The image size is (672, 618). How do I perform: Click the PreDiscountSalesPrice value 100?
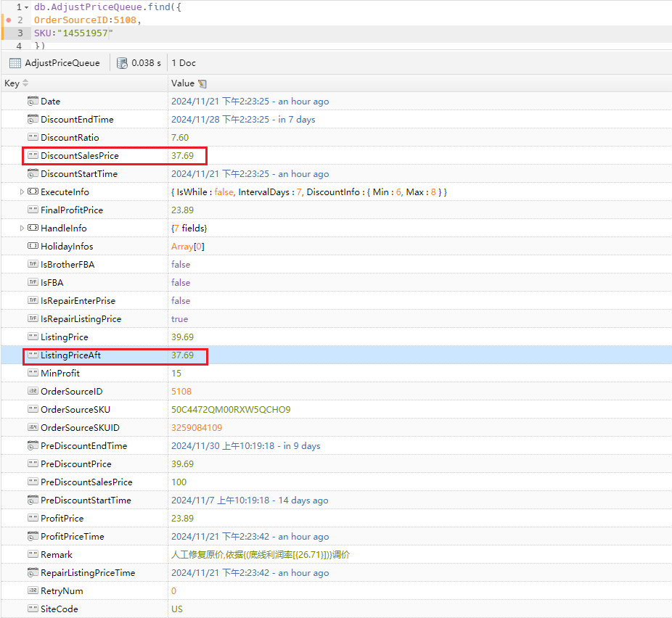click(179, 482)
